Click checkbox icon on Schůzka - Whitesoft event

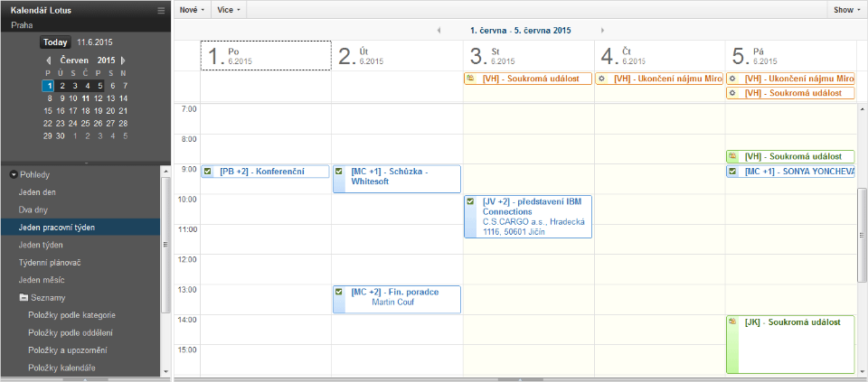point(339,172)
